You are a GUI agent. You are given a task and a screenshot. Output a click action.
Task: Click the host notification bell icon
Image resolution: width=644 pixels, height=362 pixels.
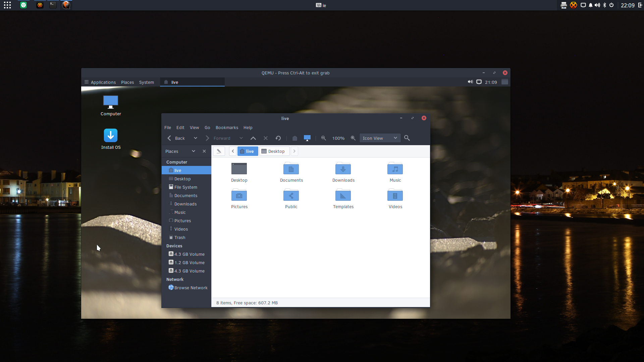pyautogui.click(x=591, y=5)
